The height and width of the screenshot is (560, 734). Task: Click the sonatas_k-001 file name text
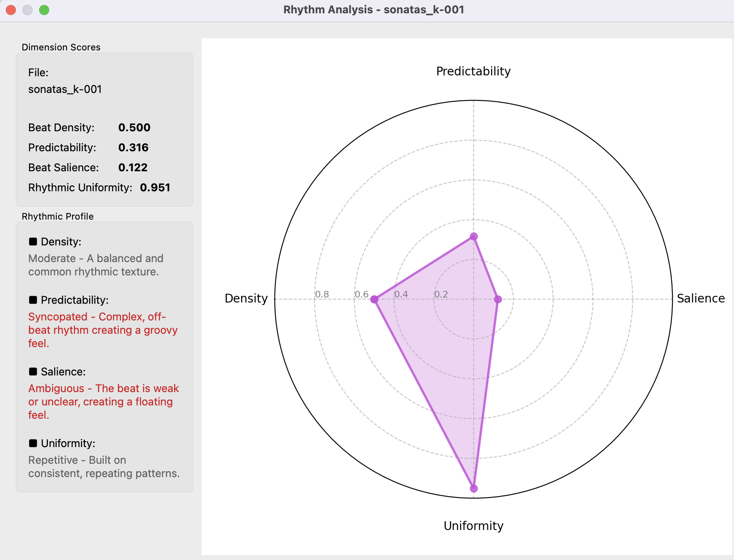coord(65,89)
